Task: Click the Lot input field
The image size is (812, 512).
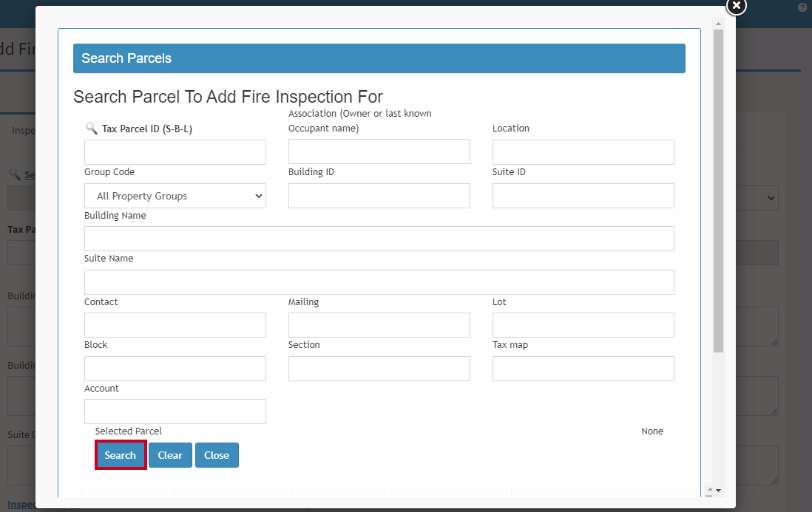Action: coord(583,325)
